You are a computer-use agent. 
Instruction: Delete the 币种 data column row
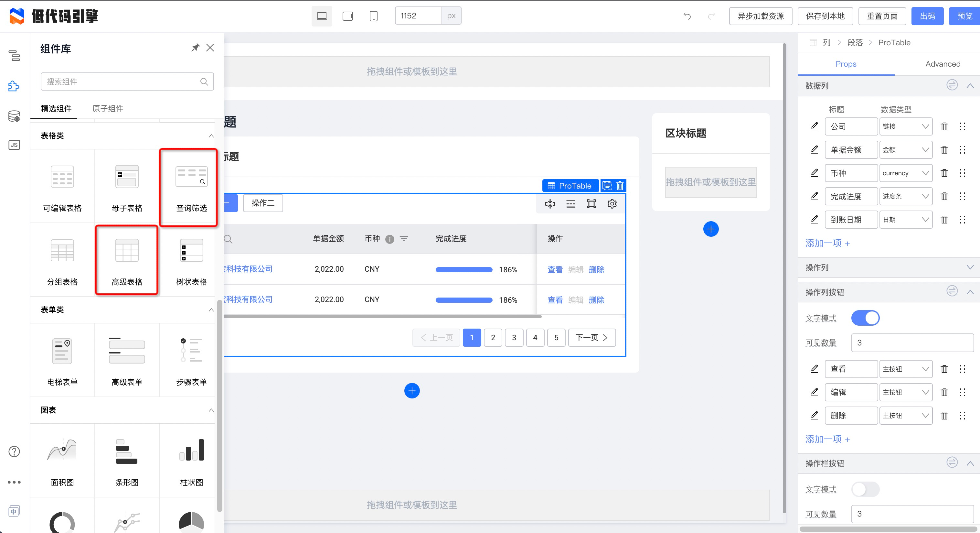[944, 173]
